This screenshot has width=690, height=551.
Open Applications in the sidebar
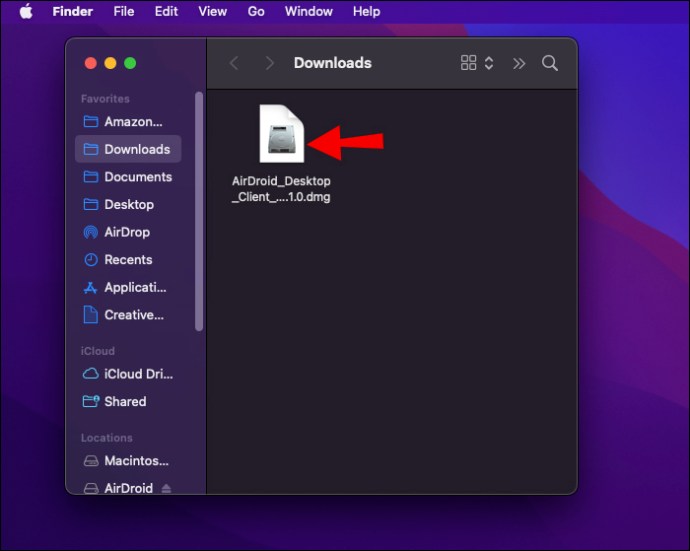click(x=128, y=287)
